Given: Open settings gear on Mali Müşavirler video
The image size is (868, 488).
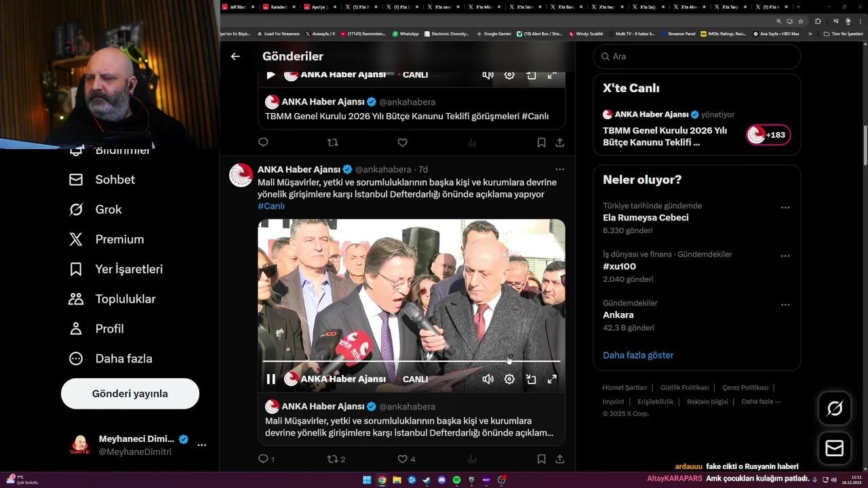Looking at the screenshot, I should coord(509,379).
